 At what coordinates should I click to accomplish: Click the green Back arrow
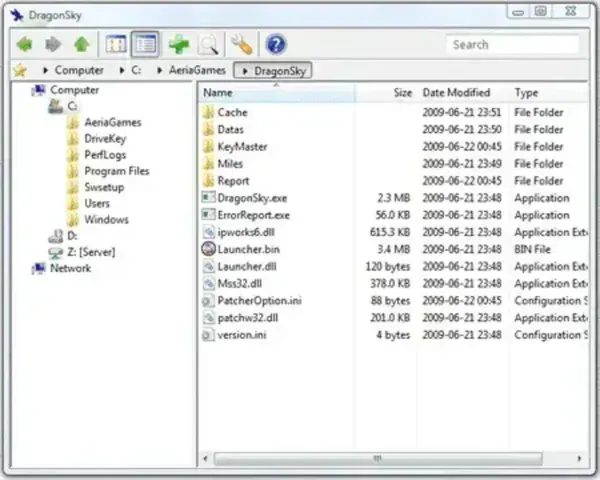coord(24,44)
